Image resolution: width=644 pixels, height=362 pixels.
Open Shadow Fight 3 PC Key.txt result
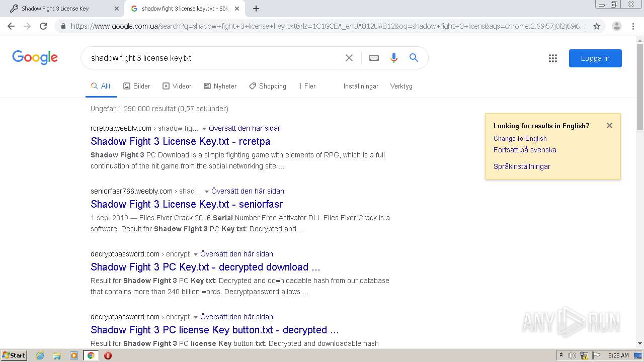(205, 267)
